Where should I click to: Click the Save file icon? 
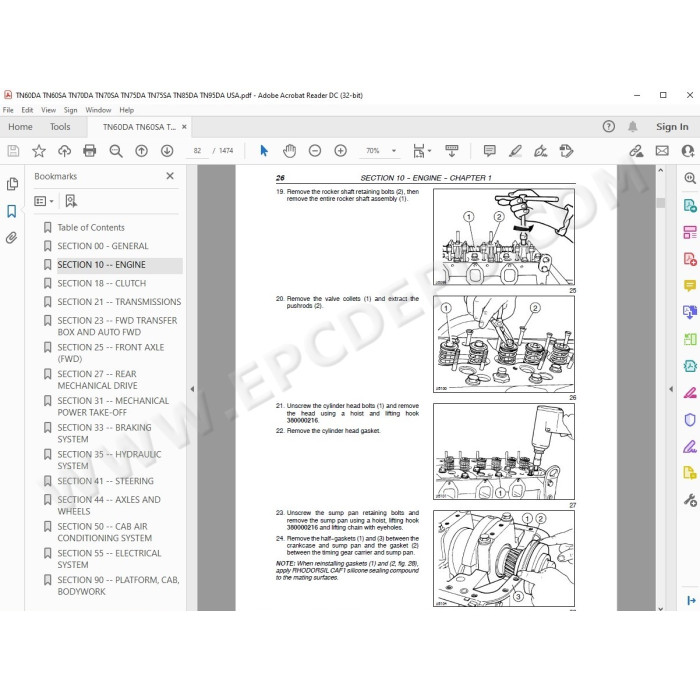(x=13, y=151)
